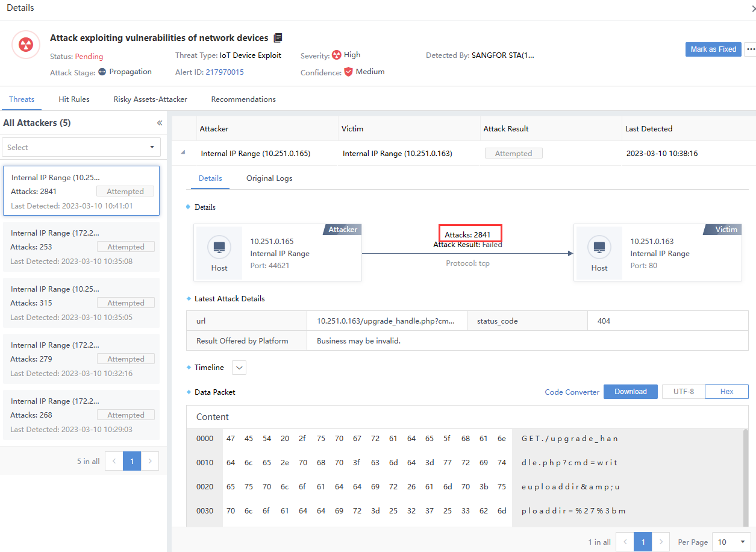This screenshot has width=756, height=552.
Task: Open the Original Logs tab
Action: tap(269, 178)
